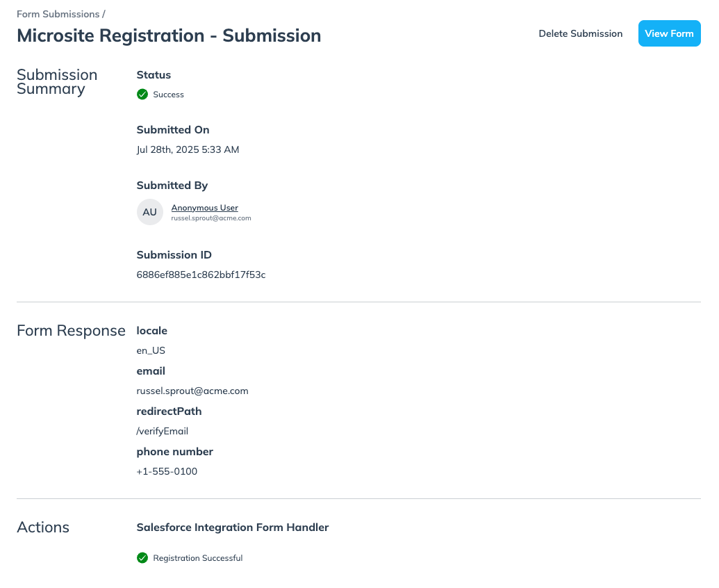Click the submitter email under Anonymous User
The width and height of the screenshot is (719, 588).
click(210, 218)
